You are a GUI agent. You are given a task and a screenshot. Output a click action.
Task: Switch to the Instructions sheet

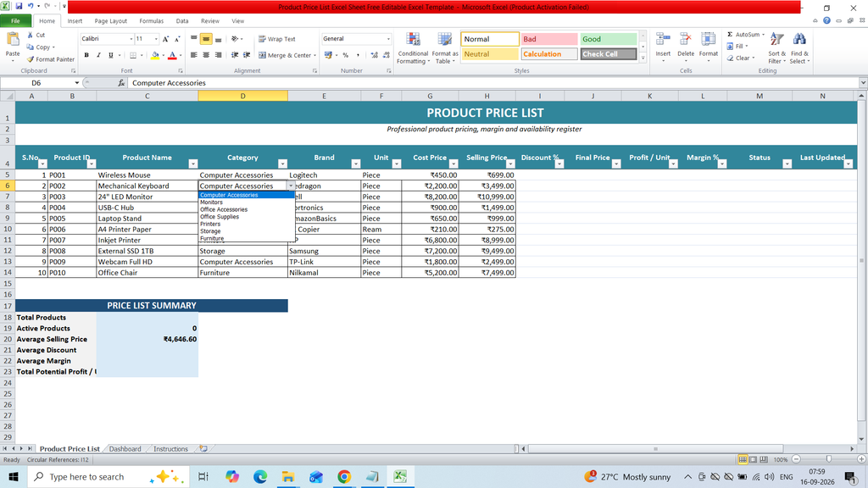pyautogui.click(x=170, y=449)
